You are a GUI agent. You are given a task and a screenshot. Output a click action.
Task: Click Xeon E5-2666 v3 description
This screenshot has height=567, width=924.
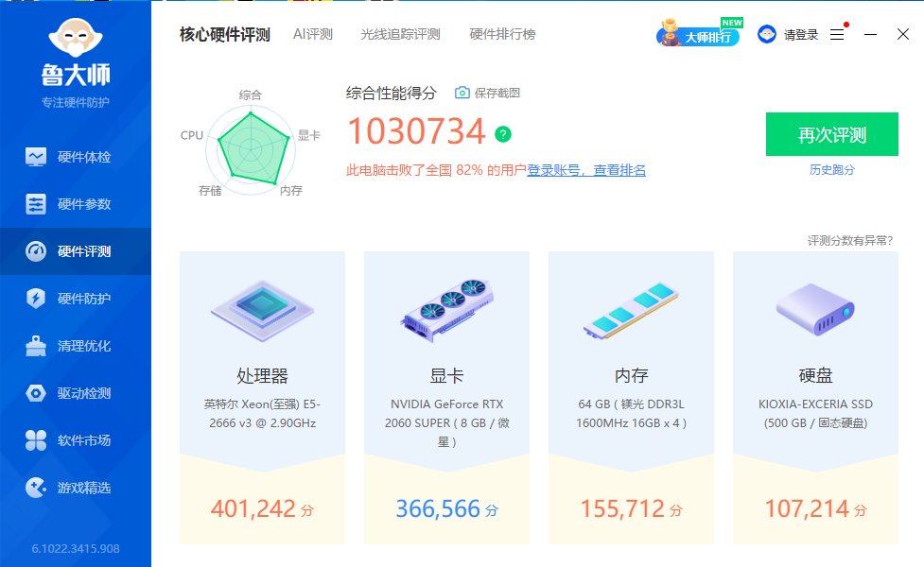pyautogui.click(x=262, y=413)
